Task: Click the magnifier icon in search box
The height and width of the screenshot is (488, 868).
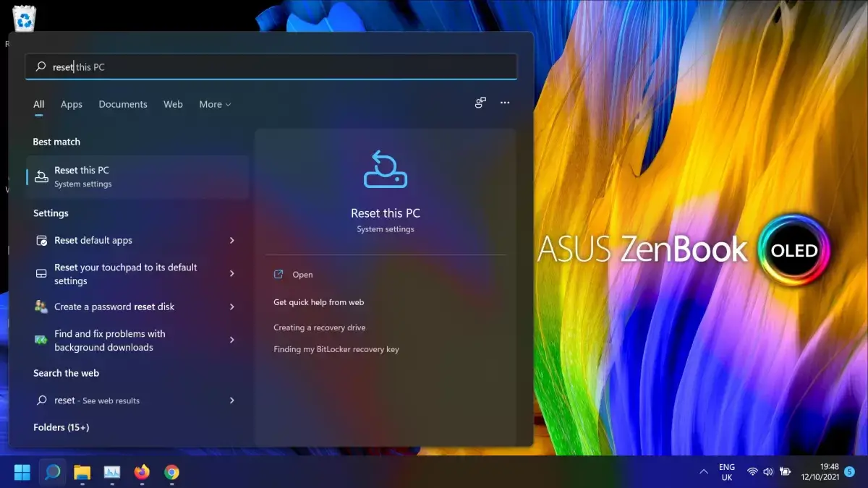Action: coord(41,67)
